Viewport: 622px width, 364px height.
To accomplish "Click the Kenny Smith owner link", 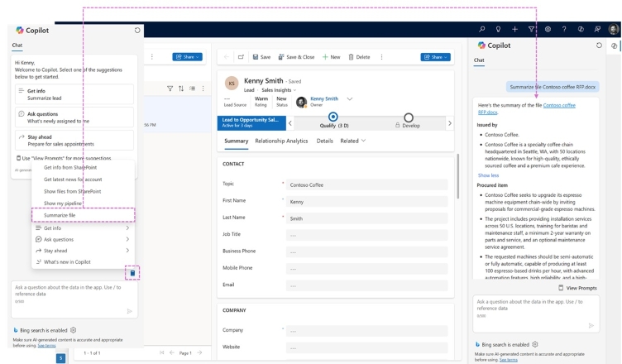I will point(324,98).
